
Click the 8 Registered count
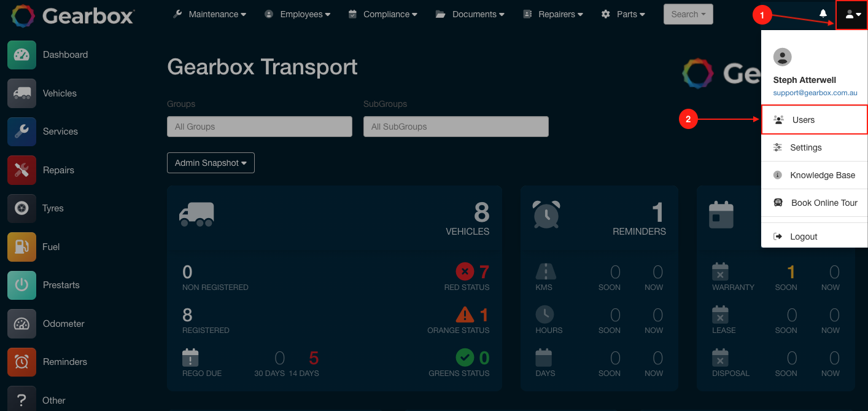(188, 315)
